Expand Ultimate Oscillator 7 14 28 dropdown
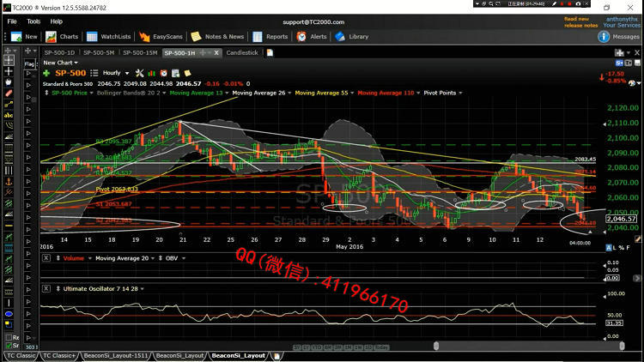Screen dimensions: 644x362 tap(142, 289)
